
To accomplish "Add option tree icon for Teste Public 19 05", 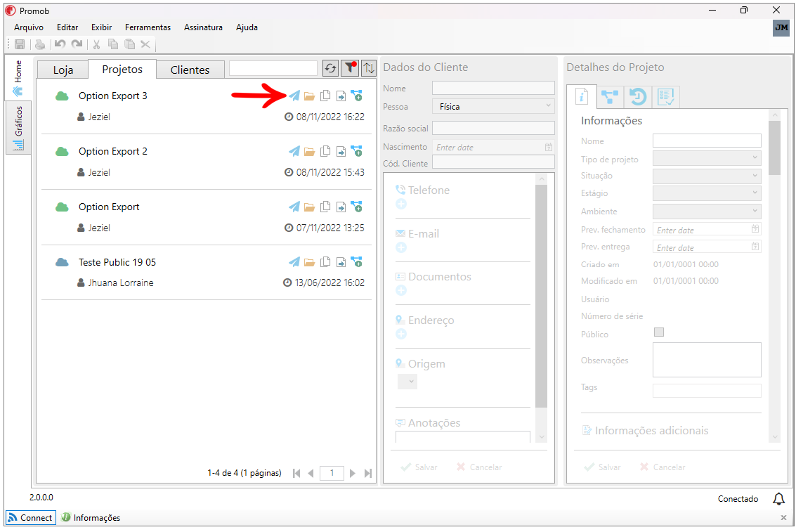I will pos(357,262).
